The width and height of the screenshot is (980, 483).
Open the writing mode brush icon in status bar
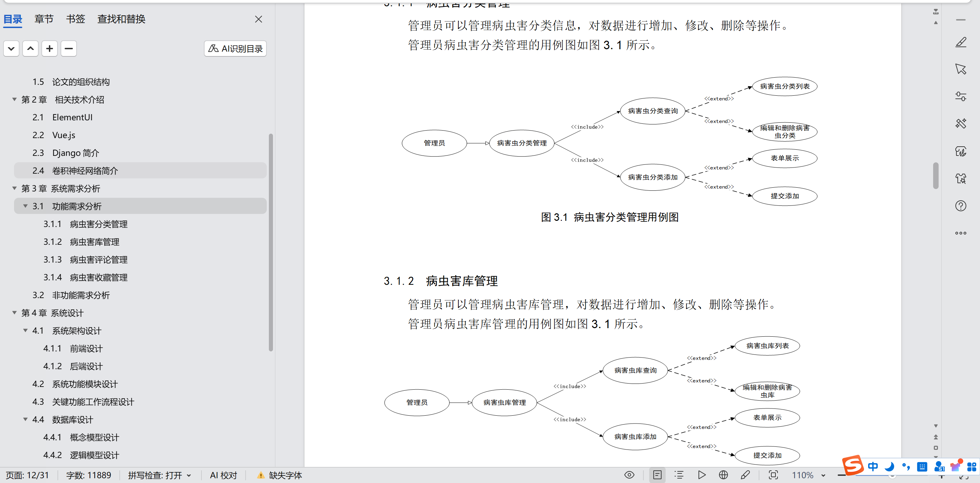[x=745, y=475]
